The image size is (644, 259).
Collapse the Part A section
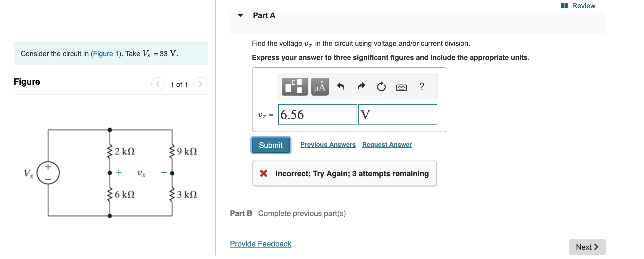[240, 15]
